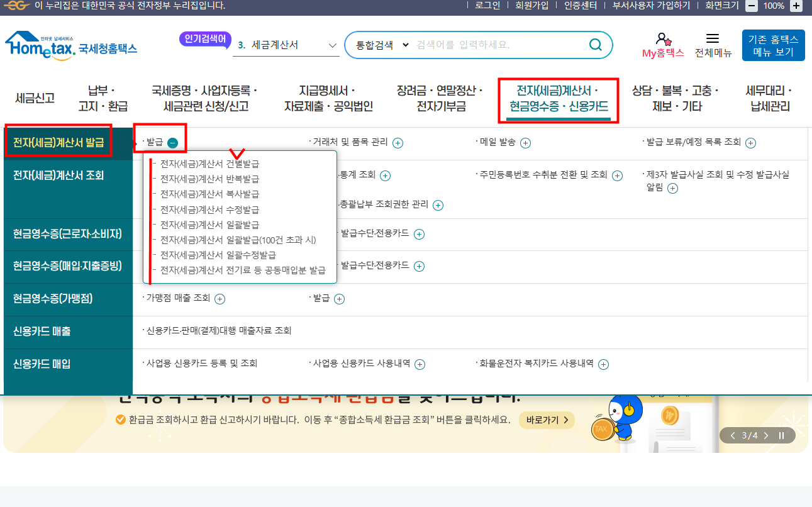Image resolution: width=812 pixels, height=507 pixels.
Task: Choose 전자(세금)계산서 수정발급
Action: tap(209, 209)
